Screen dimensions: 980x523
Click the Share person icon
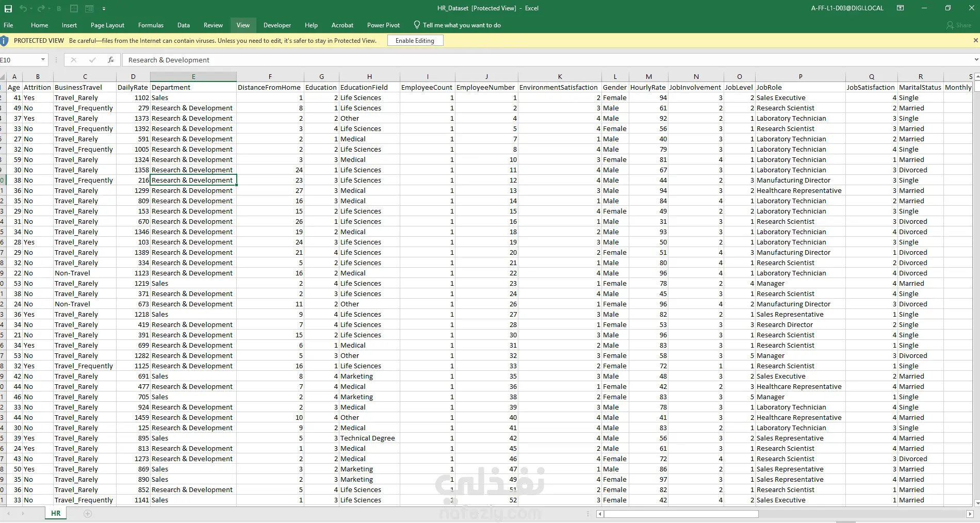(x=950, y=25)
